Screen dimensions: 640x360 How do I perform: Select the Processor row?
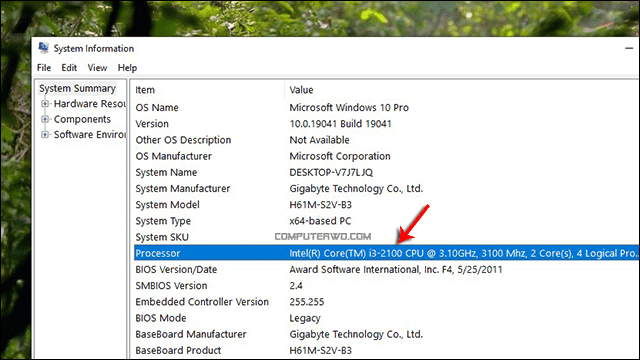[x=387, y=253]
